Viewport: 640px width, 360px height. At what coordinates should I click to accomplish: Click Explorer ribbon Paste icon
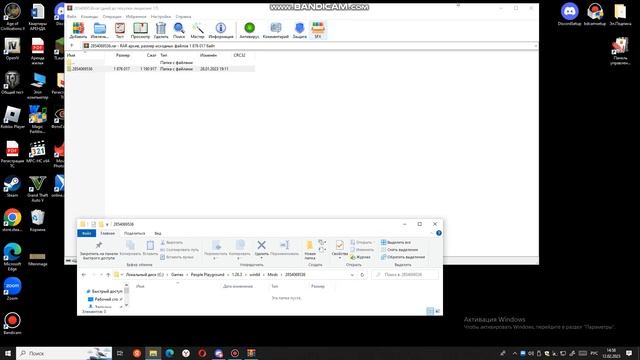pos(150,248)
